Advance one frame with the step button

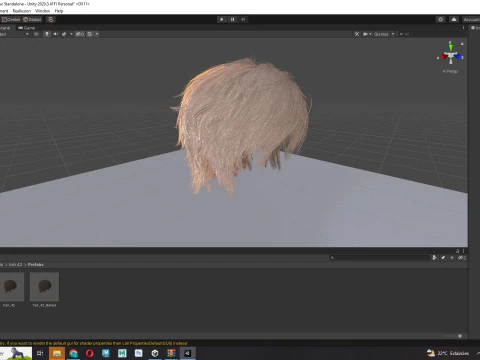243,19
